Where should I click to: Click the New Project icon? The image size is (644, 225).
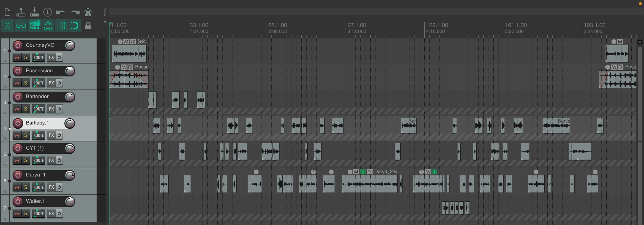click(x=7, y=12)
